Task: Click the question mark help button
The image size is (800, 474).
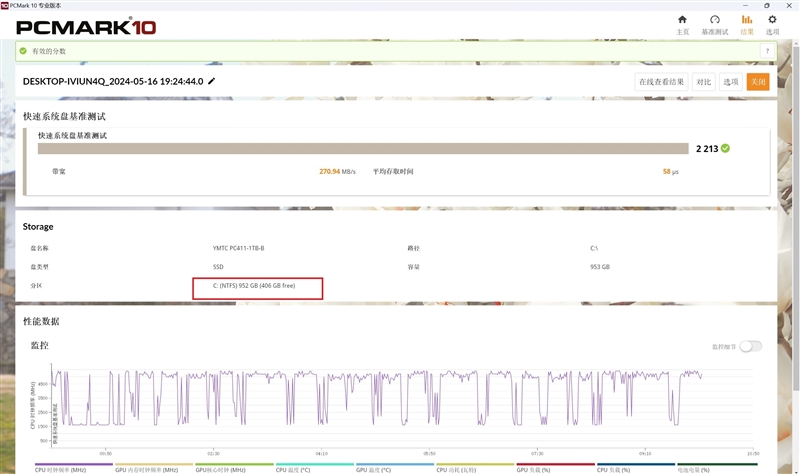Action: tap(767, 51)
